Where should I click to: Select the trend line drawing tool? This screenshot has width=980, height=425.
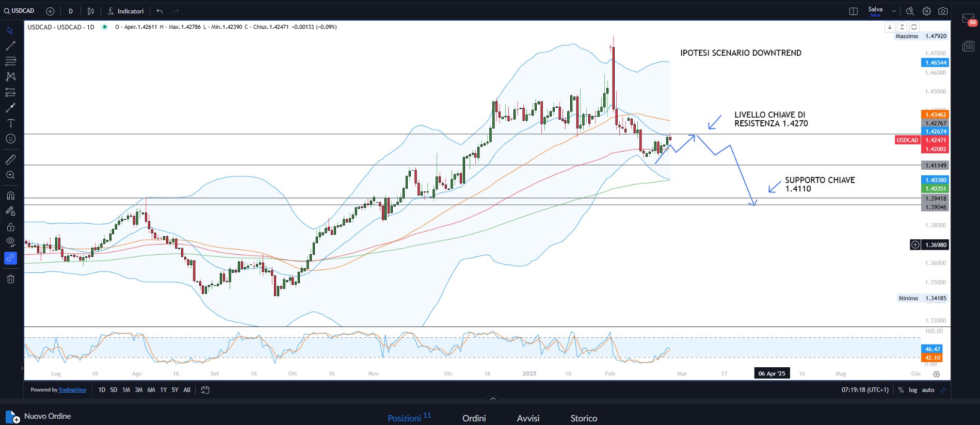10,46
